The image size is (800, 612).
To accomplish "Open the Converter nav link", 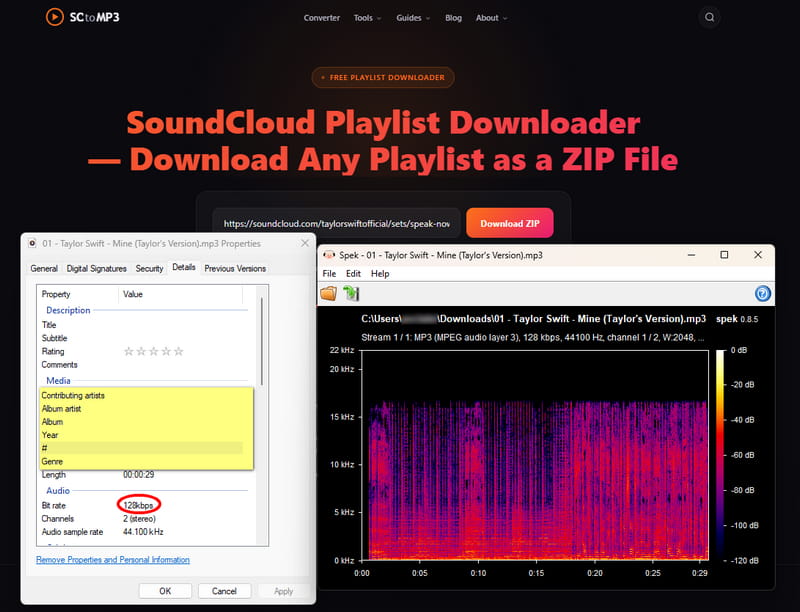I will [321, 18].
